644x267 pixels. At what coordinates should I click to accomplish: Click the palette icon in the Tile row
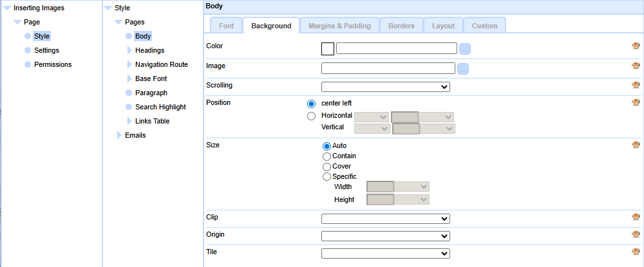[x=636, y=252]
